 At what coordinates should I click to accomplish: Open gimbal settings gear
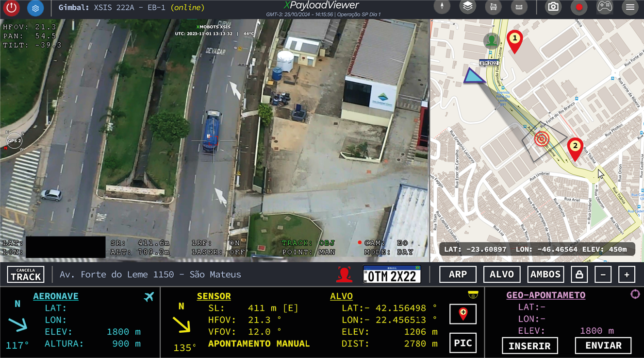click(x=35, y=8)
